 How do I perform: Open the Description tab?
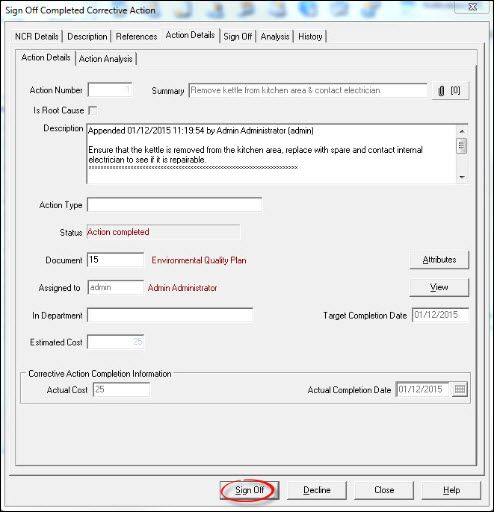[x=87, y=36]
